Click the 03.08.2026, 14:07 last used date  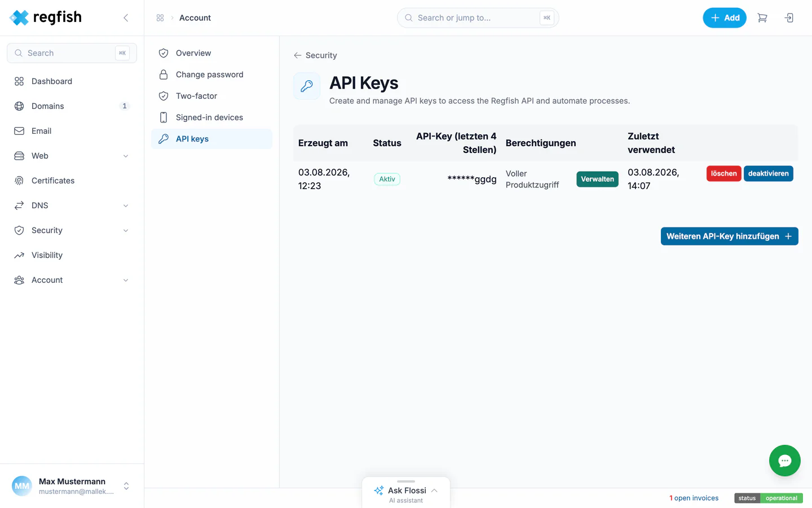pos(654,179)
